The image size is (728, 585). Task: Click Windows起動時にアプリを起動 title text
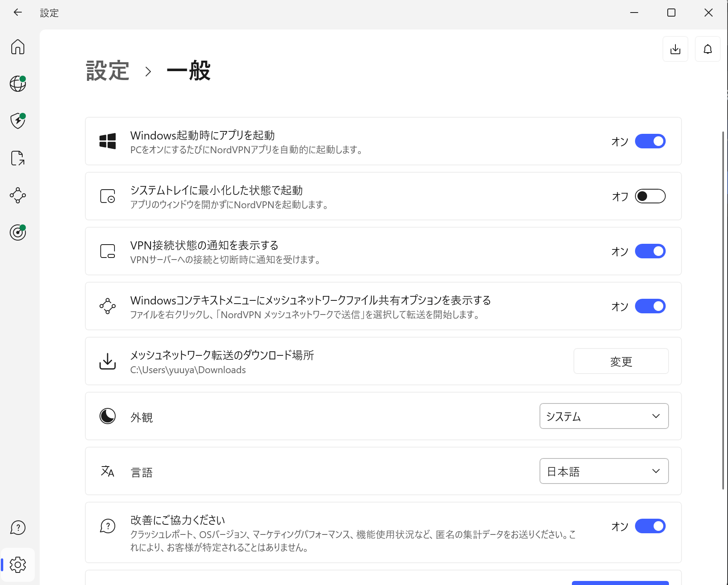pos(203,135)
